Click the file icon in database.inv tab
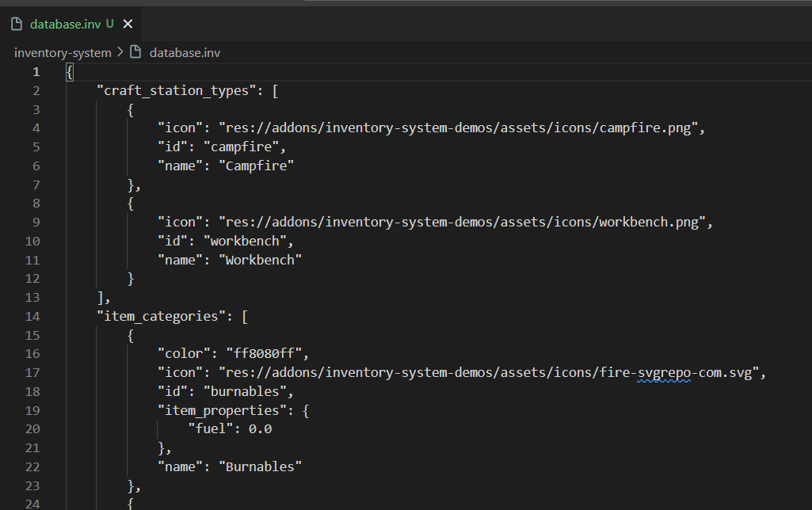Viewport: 812px width, 510px height. click(x=17, y=24)
